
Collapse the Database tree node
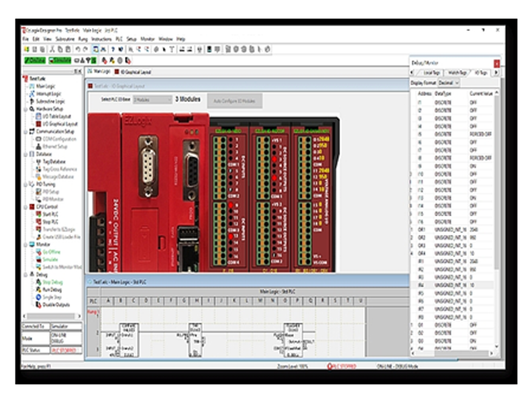pyautogui.click(x=25, y=154)
